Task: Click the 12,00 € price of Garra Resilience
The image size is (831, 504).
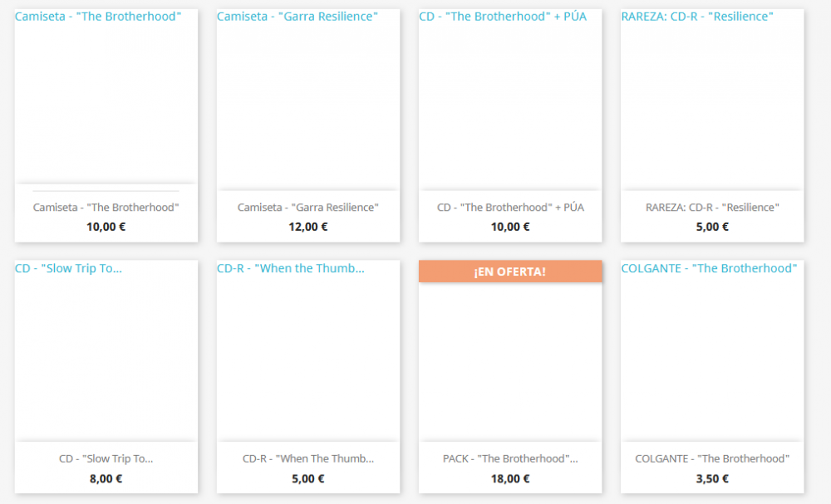Action: tap(308, 228)
